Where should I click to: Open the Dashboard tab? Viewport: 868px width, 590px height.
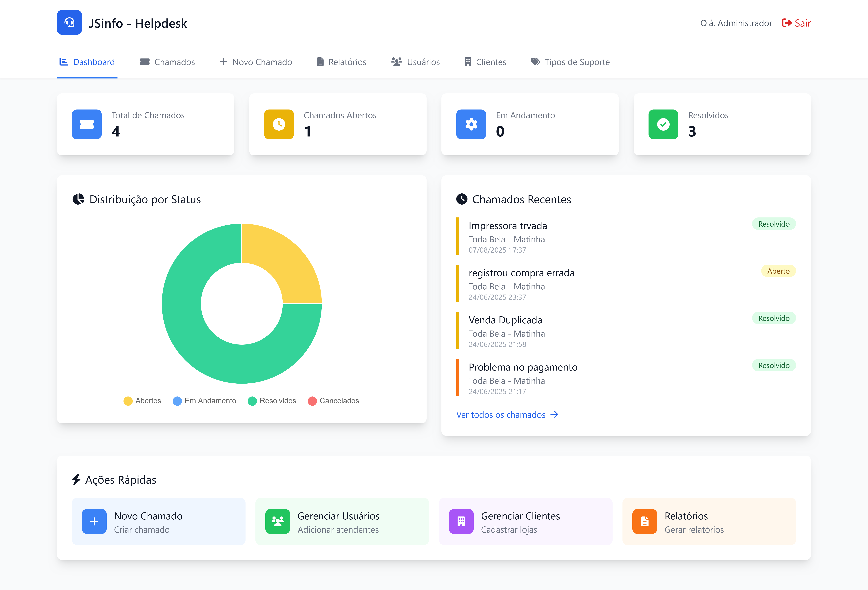click(87, 62)
